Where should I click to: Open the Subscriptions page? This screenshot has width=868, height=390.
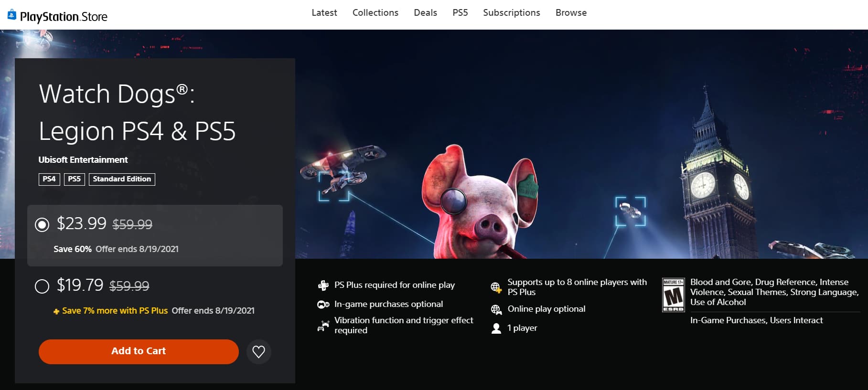tap(512, 13)
